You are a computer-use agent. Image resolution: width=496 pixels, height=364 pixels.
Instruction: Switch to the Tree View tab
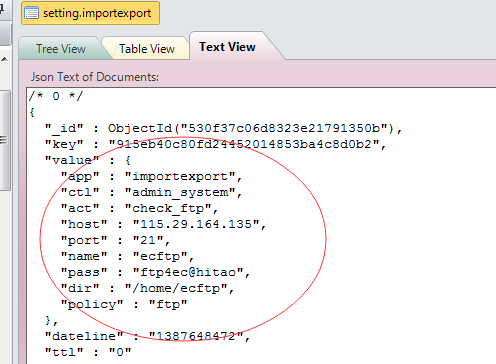point(61,49)
